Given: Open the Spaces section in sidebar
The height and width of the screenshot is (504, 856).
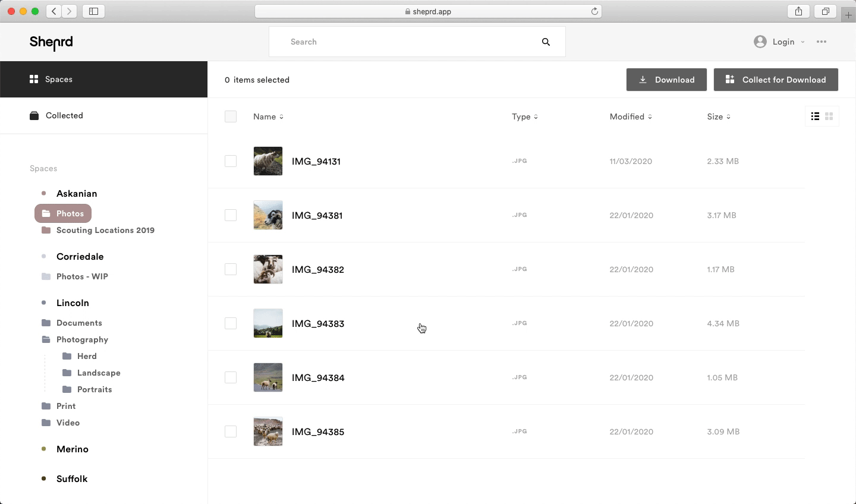Looking at the screenshot, I should pyautogui.click(x=58, y=79).
